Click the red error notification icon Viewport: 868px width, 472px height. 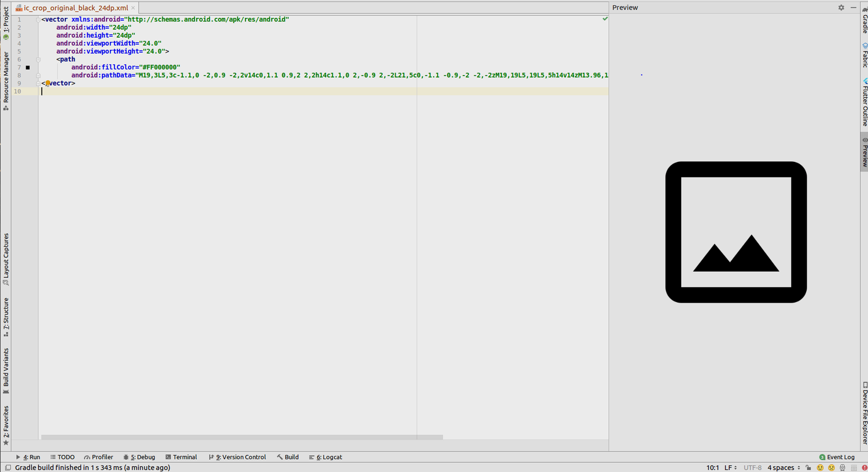point(865,467)
